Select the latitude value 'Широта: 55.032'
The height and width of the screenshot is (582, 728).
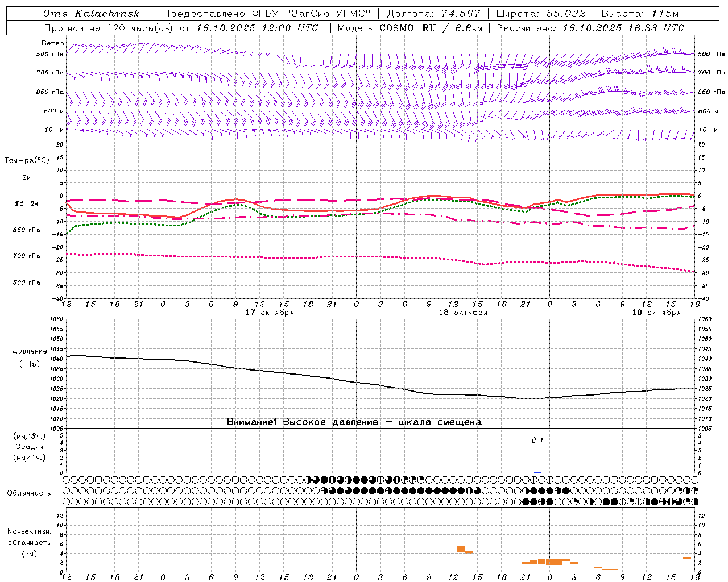541,14
